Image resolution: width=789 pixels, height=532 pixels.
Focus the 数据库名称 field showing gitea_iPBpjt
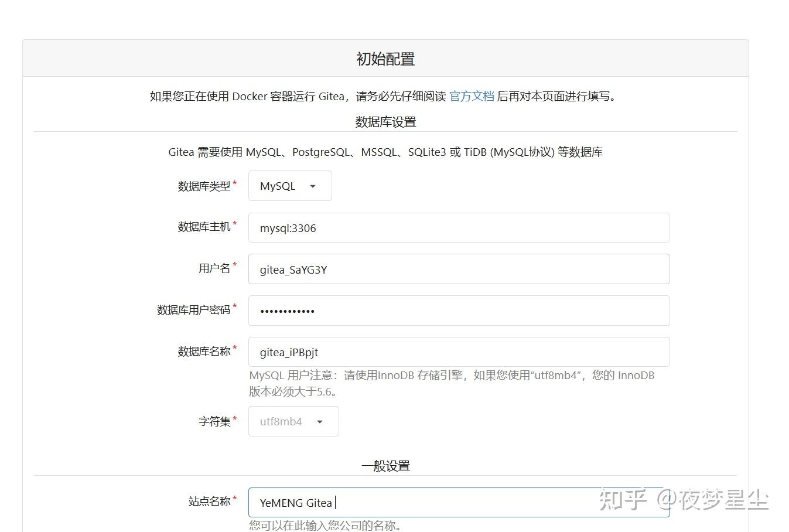coord(410,352)
